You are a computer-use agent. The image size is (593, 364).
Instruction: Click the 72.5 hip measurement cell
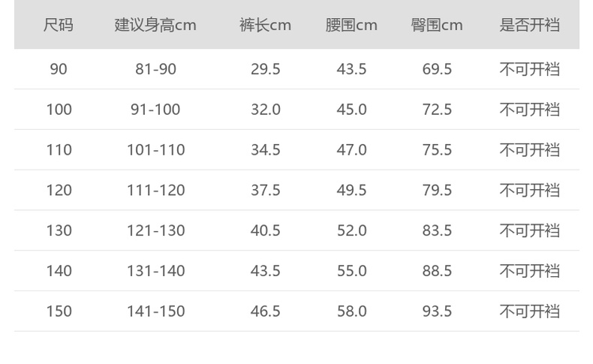437,110
